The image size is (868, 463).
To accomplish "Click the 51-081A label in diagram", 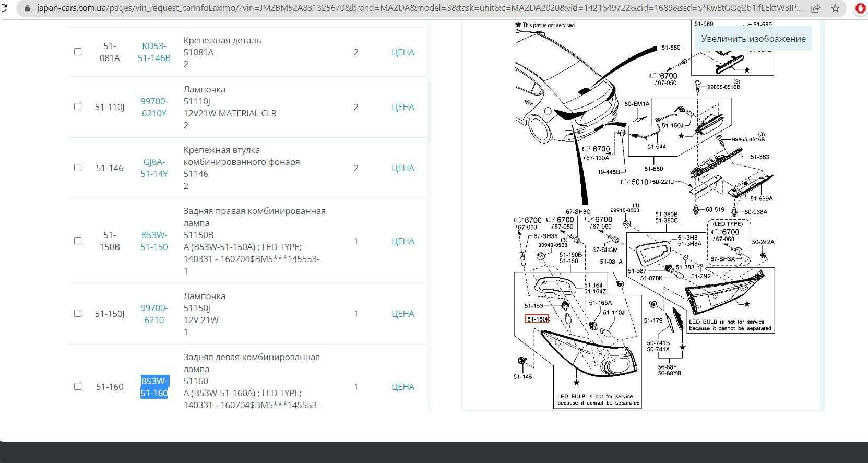I will point(611,262).
